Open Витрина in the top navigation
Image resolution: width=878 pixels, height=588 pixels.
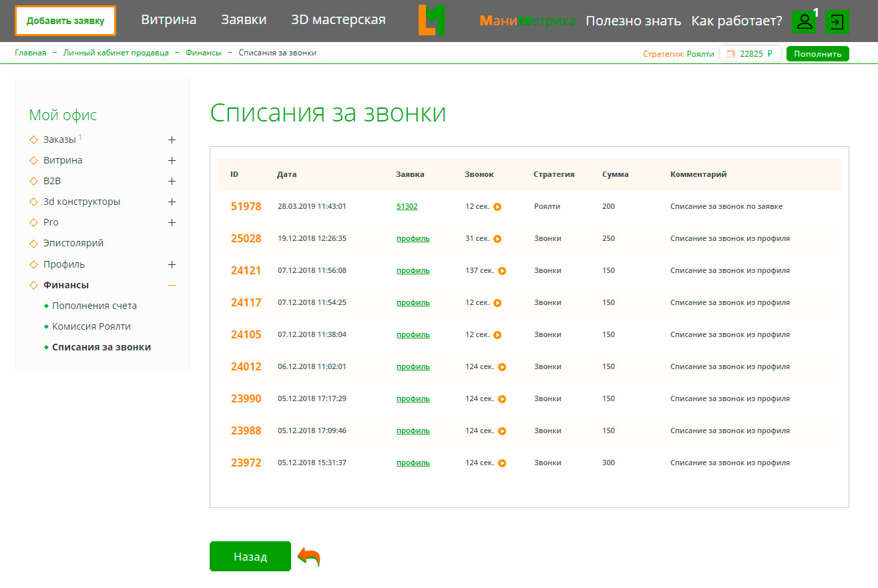169,20
